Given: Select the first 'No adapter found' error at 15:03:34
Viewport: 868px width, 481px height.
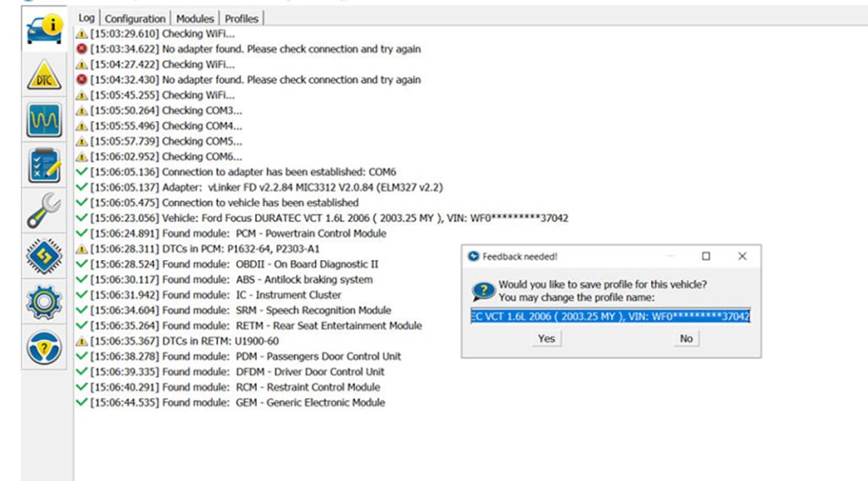Looking at the screenshot, I should pos(255,49).
